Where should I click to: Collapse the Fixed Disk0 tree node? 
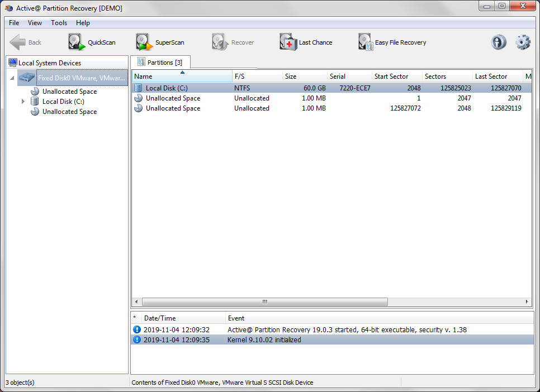point(12,78)
